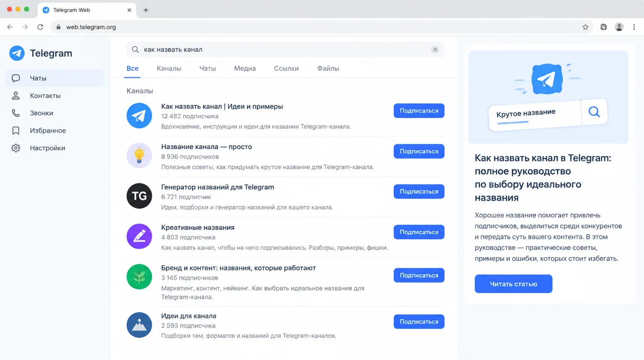Click the Контакты person icon
This screenshot has height=360, width=644.
(16, 96)
